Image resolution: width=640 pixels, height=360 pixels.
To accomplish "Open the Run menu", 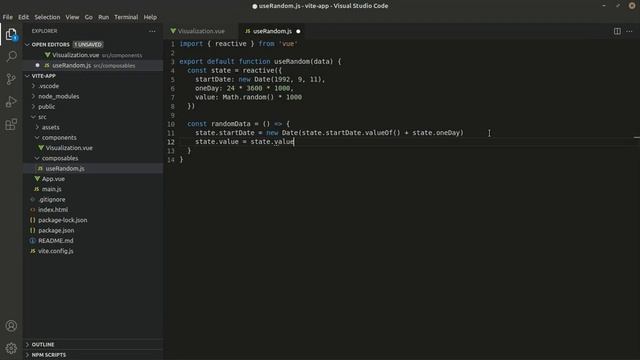I will [x=103, y=17].
